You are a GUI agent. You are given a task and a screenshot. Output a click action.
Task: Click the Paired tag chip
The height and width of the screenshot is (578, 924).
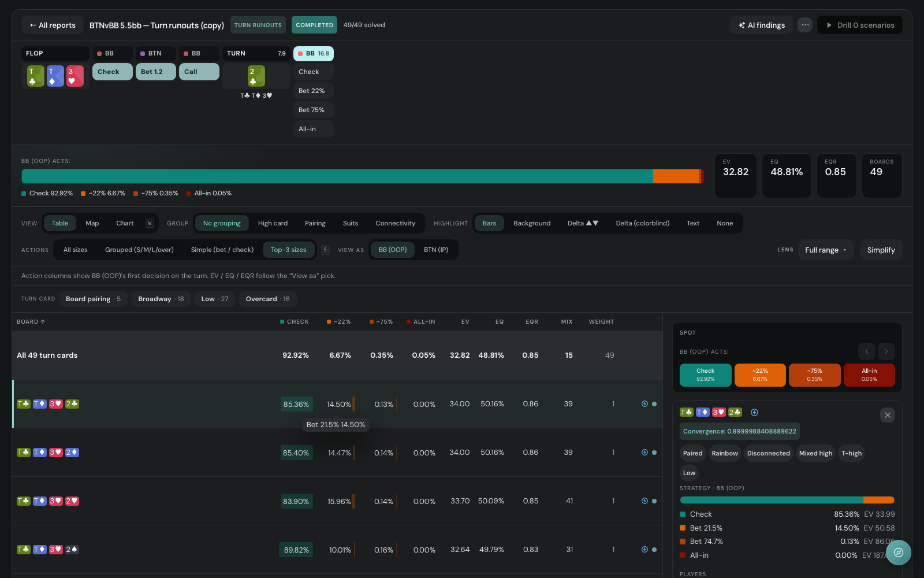click(x=692, y=453)
